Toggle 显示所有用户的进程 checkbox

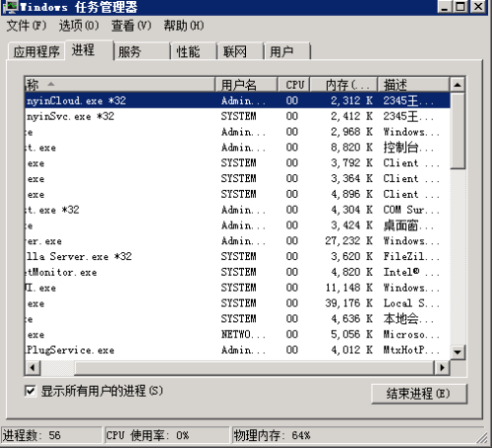point(31,391)
